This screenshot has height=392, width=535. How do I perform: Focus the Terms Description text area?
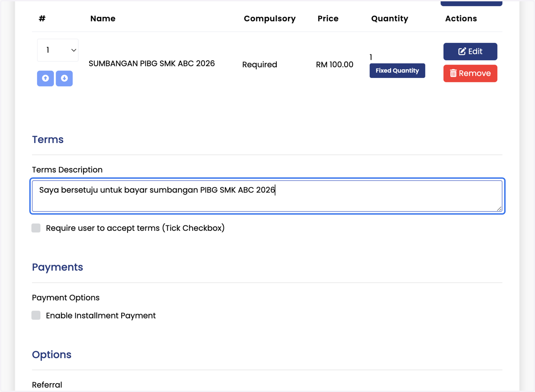267,196
